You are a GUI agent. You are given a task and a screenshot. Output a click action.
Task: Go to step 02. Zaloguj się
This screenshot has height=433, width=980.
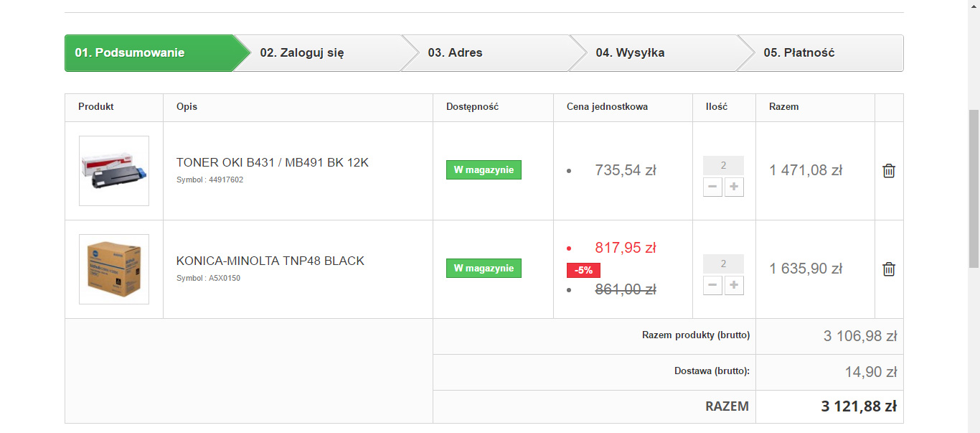point(302,53)
